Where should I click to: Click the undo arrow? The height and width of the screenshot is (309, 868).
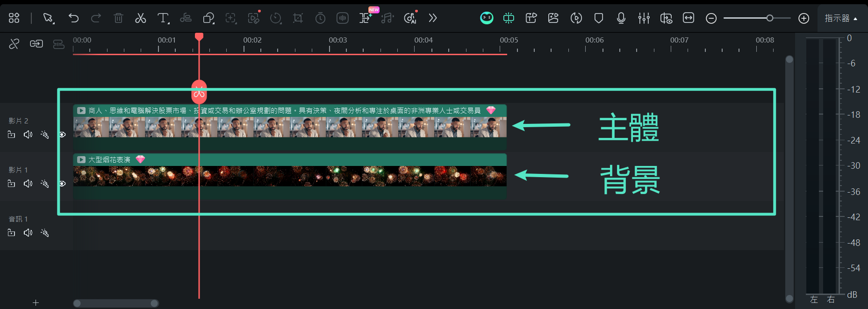(73, 18)
